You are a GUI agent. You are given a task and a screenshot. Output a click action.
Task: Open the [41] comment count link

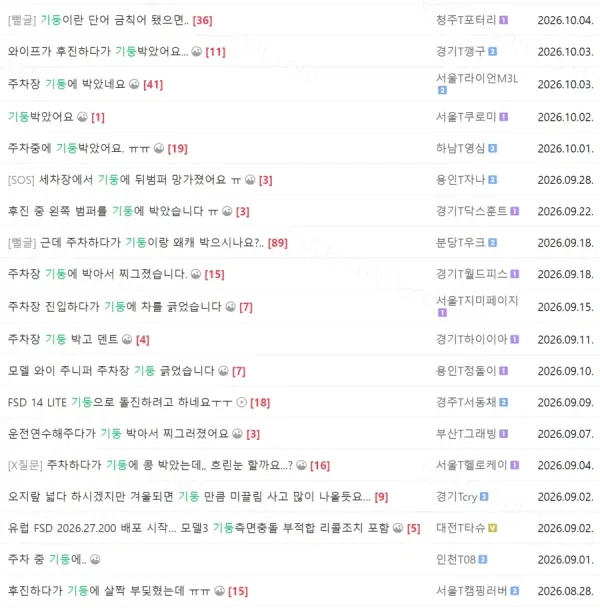(x=153, y=84)
